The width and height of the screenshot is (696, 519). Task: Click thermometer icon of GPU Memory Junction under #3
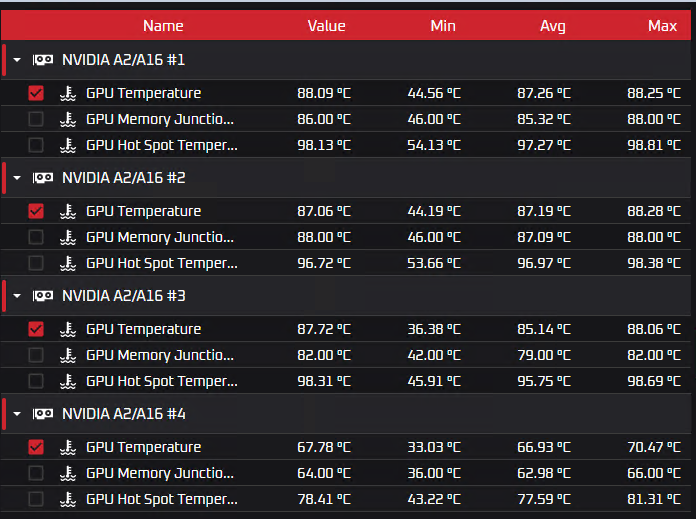68,355
